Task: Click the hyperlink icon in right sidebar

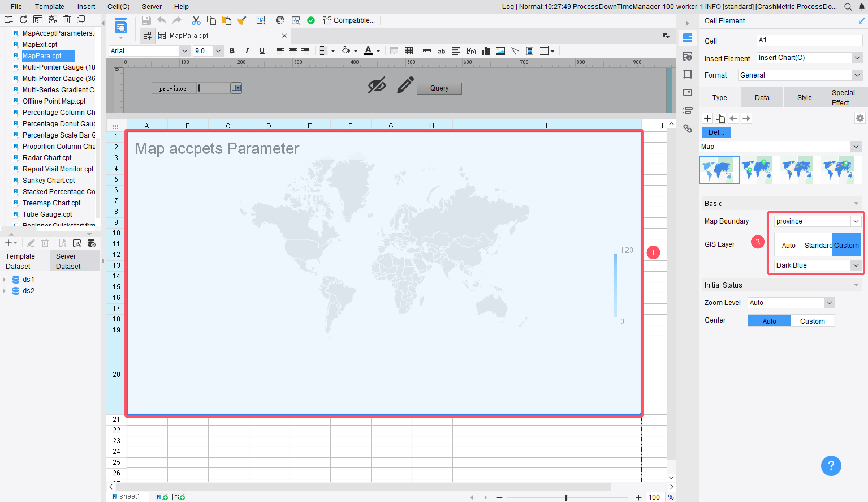Action: click(688, 128)
